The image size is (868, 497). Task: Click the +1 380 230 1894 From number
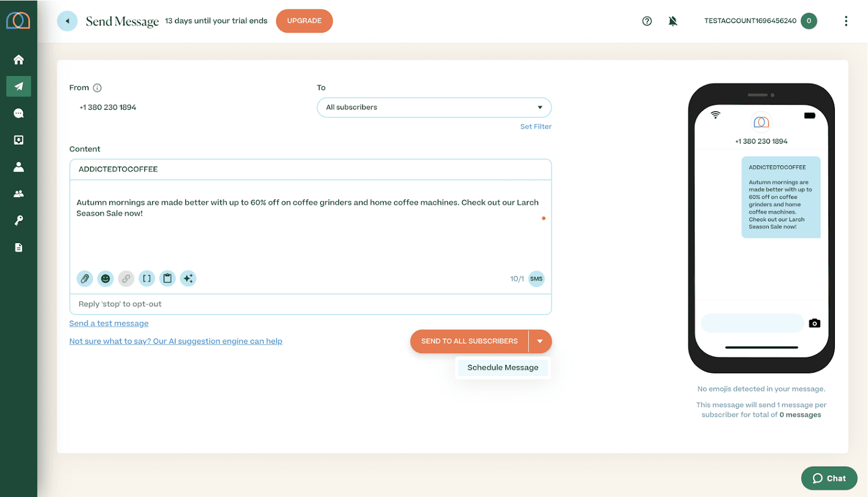coord(108,107)
